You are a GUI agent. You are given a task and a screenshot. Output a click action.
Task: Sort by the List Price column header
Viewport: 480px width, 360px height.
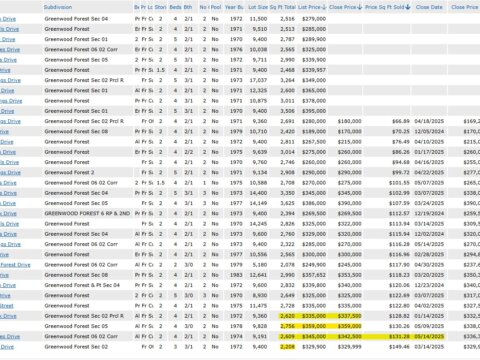[309, 7]
